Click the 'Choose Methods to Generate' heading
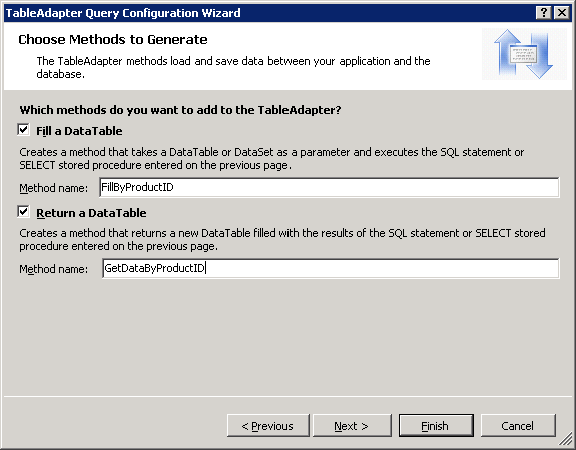Screen dimensions: 576x450 pyautogui.click(x=113, y=39)
